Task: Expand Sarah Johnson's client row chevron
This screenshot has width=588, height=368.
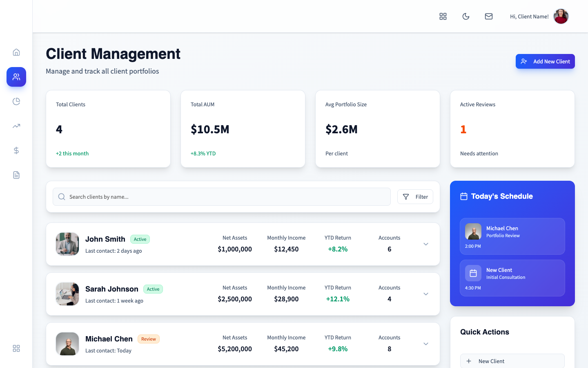Action: [x=425, y=294]
